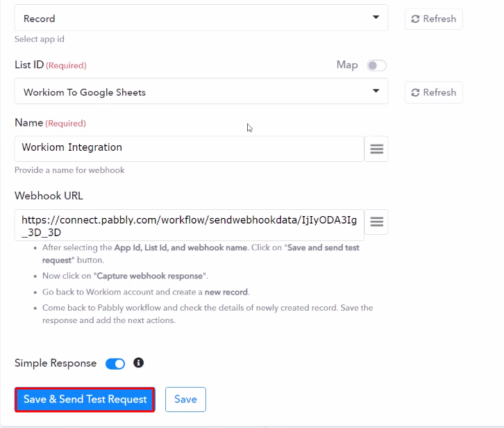504x428 pixels.
Task: Click the Workiom Integration name field
Action: (189, 149)
